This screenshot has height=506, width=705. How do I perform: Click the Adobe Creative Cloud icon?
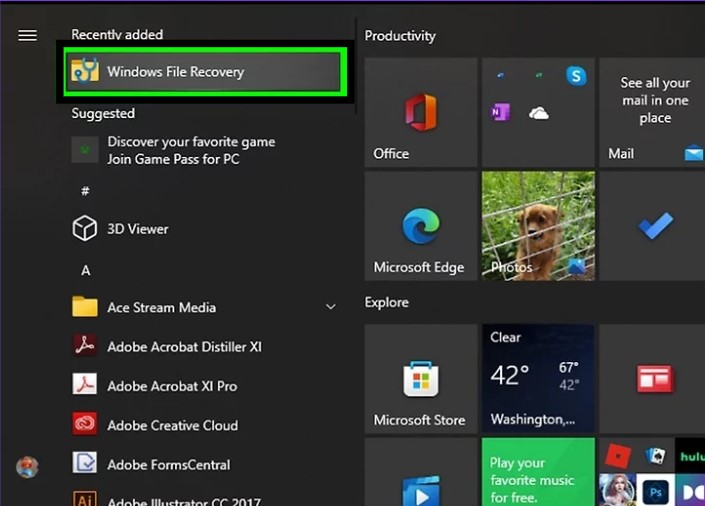85,424
